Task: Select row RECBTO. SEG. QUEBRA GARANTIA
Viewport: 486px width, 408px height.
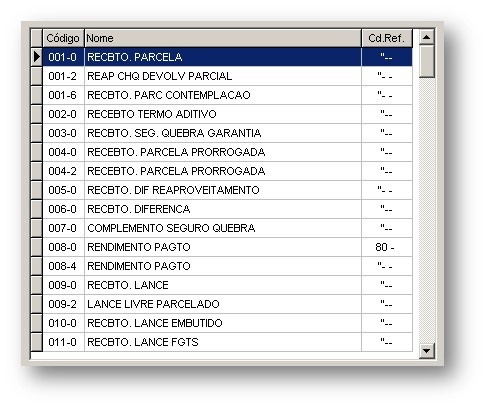Action: (228, 133)
